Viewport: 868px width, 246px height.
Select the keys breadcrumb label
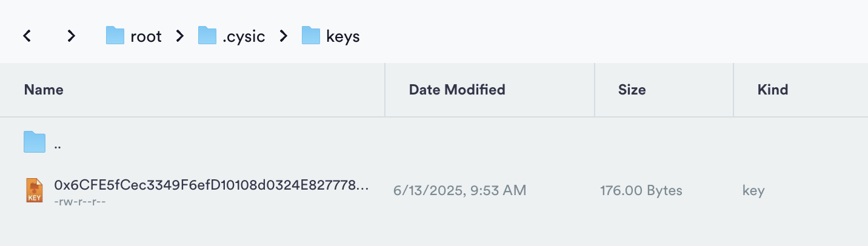tap(343, 36)
